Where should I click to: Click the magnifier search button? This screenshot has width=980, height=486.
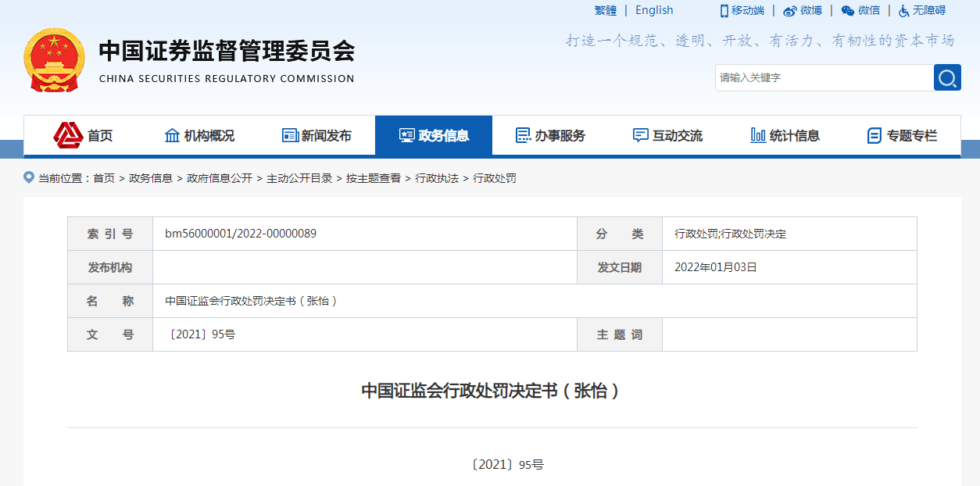tap(947, 77)
